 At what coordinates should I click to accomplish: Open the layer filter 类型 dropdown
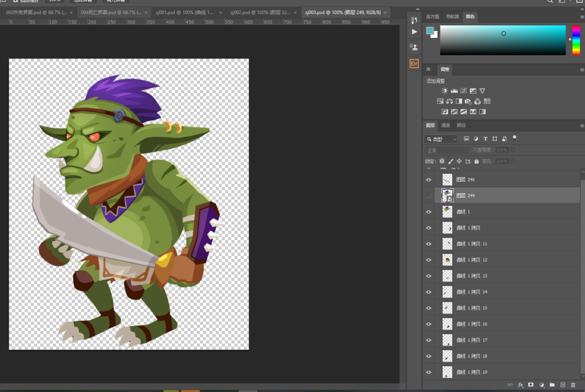tap(440, 139)
